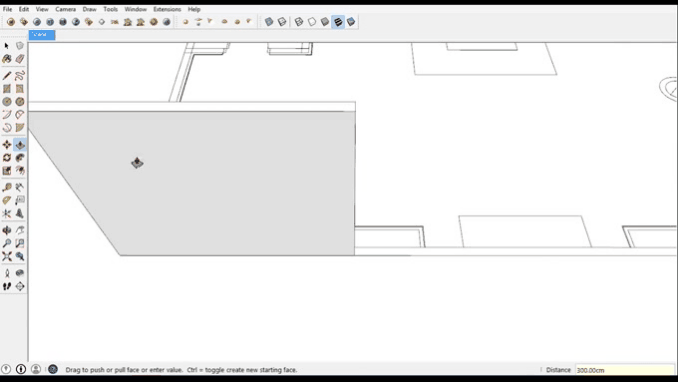Viewport: 678px width, 382px height.
Task: Select the Text label tool
Action: [x=20, y=200]
